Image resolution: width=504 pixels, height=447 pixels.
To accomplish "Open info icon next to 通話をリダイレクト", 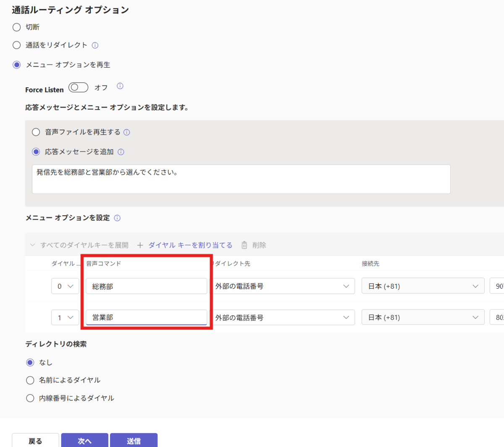I will pyautogui.click(x=95, y=45).
